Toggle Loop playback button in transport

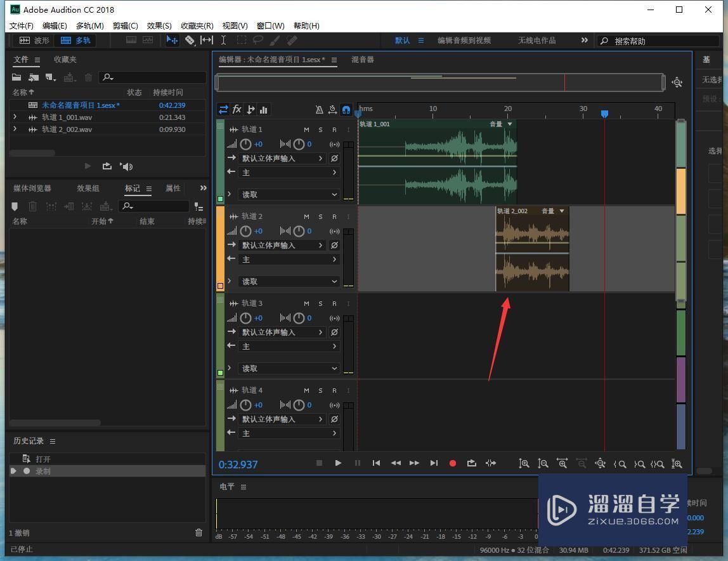(471, 463)
